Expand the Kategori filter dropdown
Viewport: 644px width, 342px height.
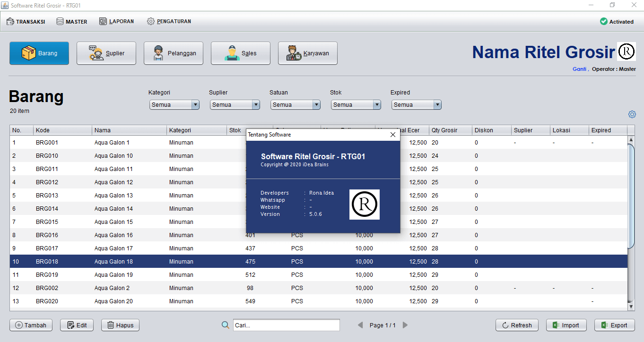pos(195,105)
